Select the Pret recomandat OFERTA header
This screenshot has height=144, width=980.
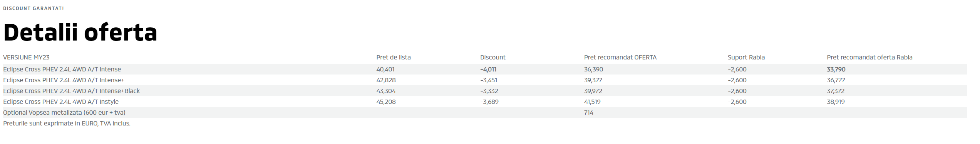point(620,58)
